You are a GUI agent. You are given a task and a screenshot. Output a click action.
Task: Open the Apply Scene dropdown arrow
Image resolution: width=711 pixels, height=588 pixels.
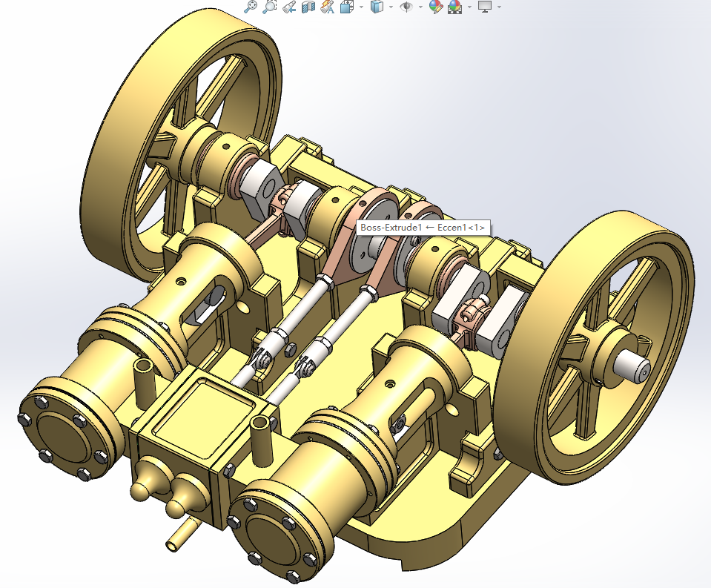coord(469,7)
